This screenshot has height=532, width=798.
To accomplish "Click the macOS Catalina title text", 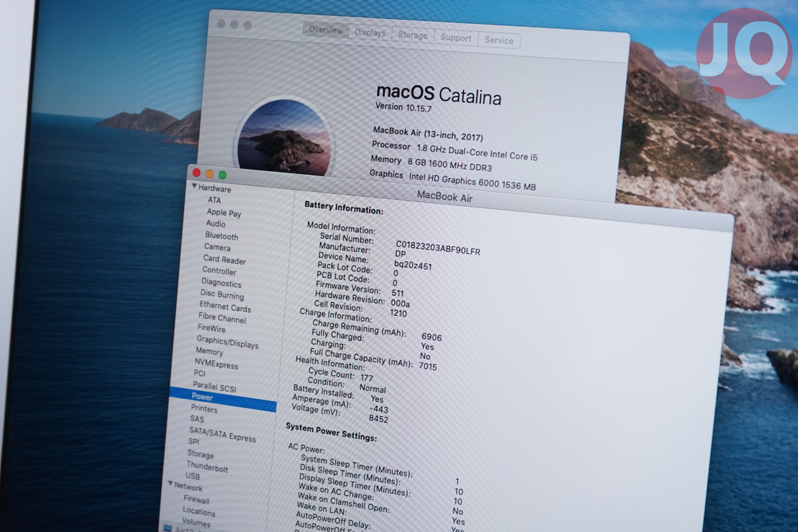I will (x=439, y=94).
